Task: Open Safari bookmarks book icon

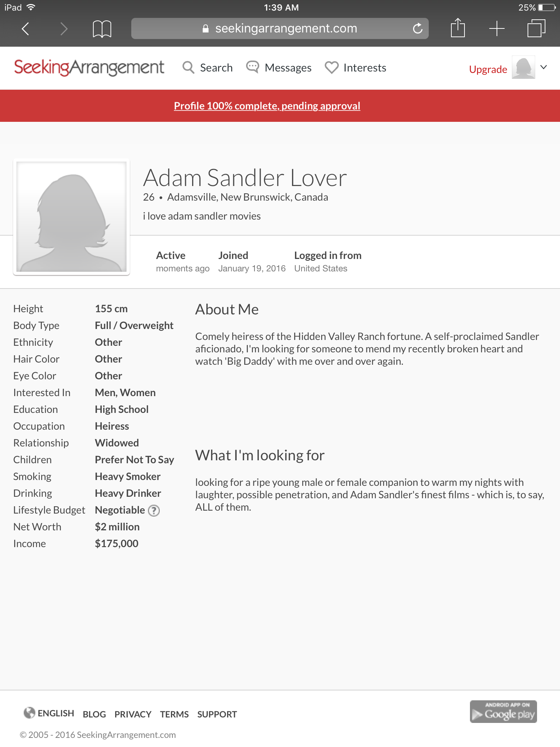Action: tap(102, 29)
